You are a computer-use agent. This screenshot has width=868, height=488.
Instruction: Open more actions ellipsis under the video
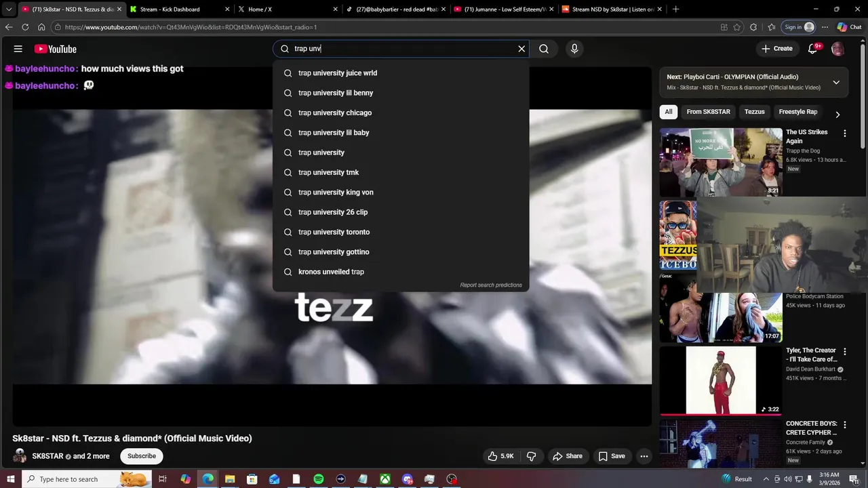[x=644, y=456]
